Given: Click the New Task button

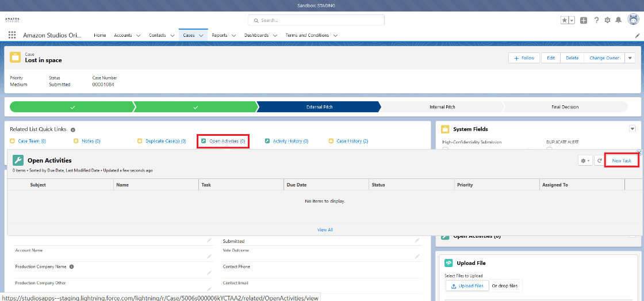Looking at the screenshot, I should coord(622,161).
